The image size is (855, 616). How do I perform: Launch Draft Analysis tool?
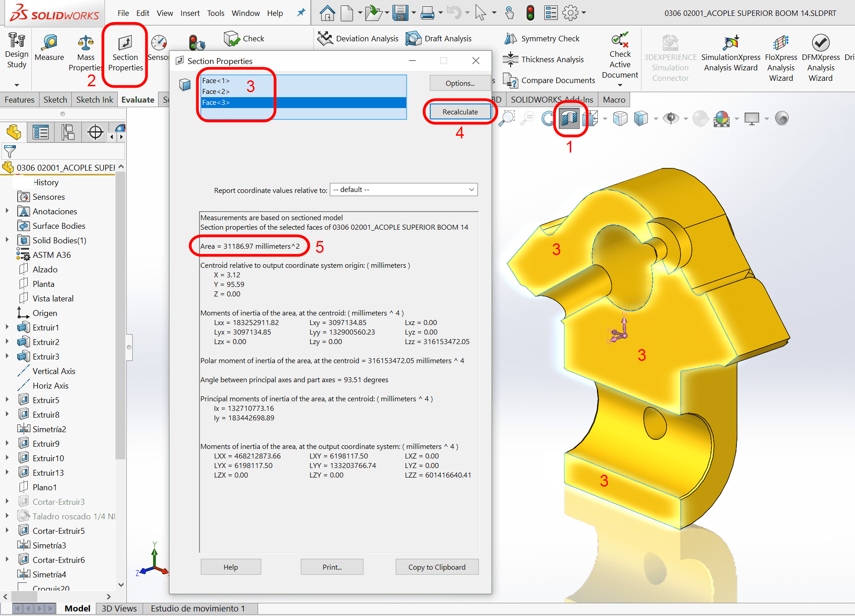439,39
